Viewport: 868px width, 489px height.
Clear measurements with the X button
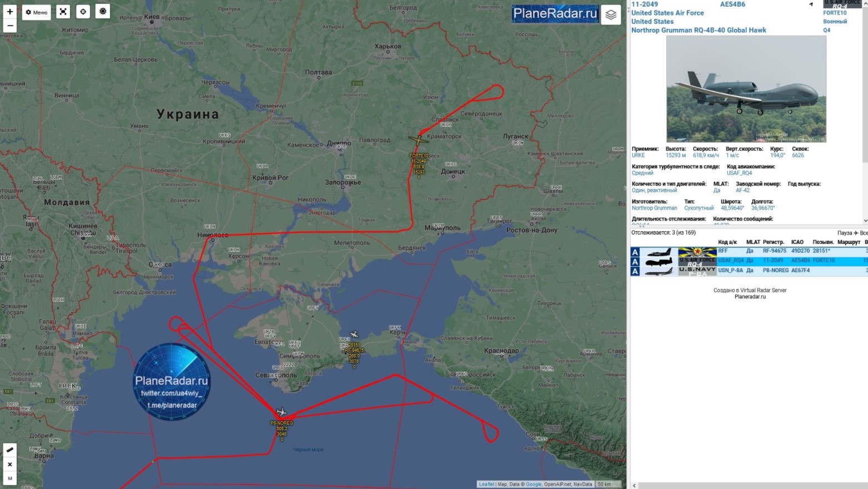click(10, 464)
